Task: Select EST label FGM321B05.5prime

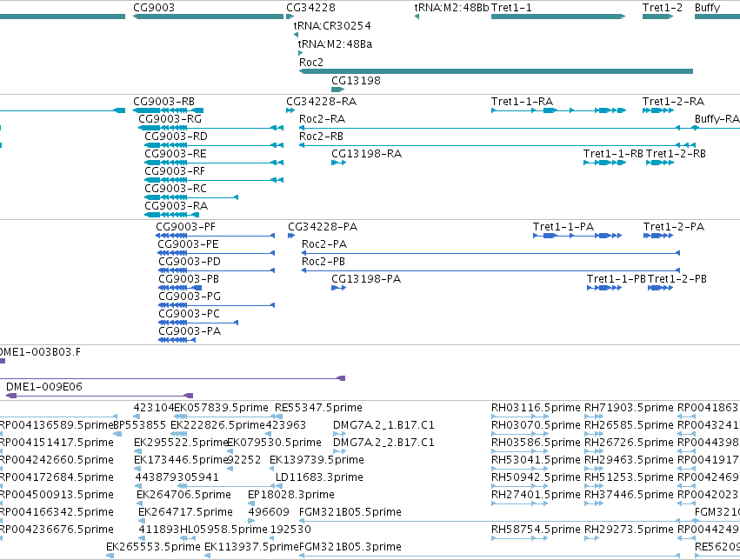Action: (x=350, y=512)
